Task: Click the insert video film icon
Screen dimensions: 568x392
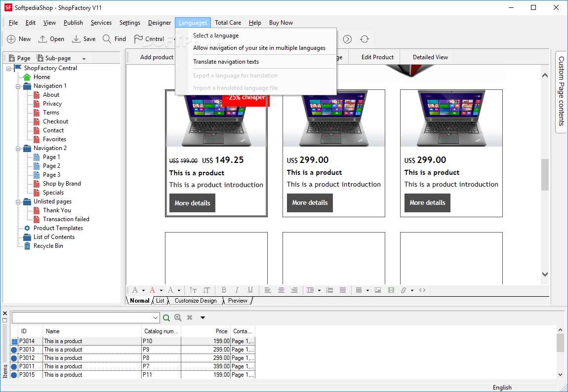Action: tap(391, 290)
